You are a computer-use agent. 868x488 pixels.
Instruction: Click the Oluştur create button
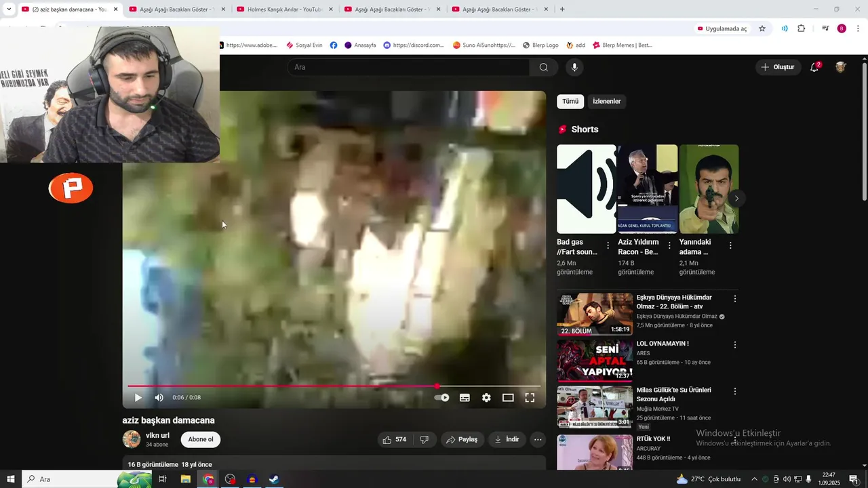coord(778,67)
